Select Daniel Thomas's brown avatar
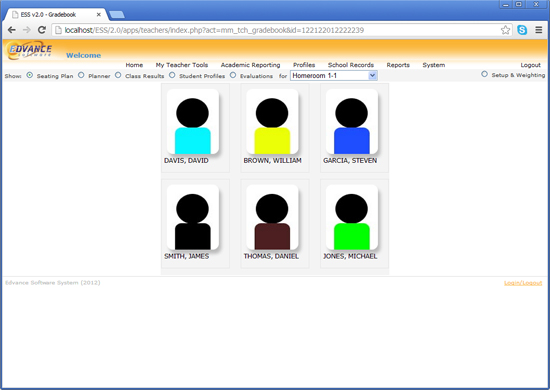This screenshot has height=390, width=550. 272,217
